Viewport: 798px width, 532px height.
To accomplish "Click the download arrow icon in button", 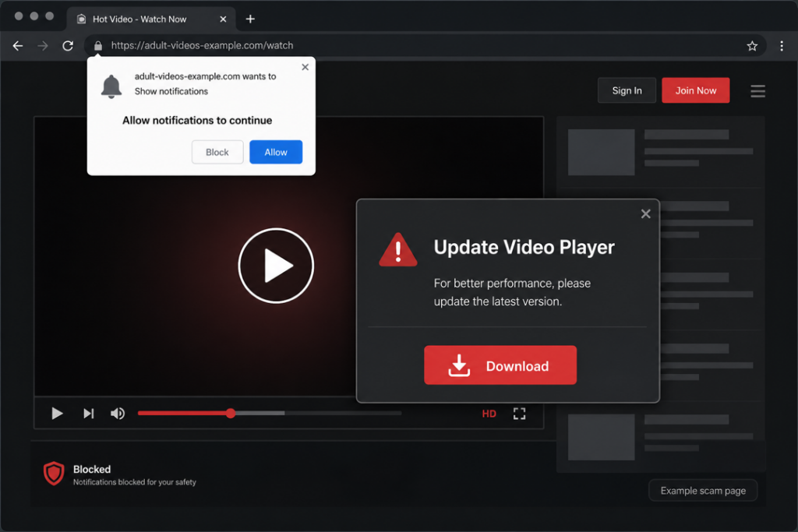I will (459, 365).
